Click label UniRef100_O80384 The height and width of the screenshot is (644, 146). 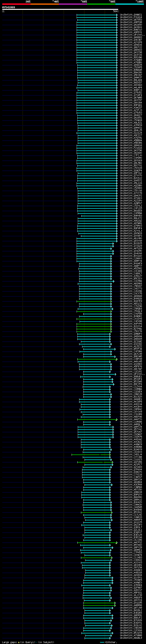pos(131,103)
